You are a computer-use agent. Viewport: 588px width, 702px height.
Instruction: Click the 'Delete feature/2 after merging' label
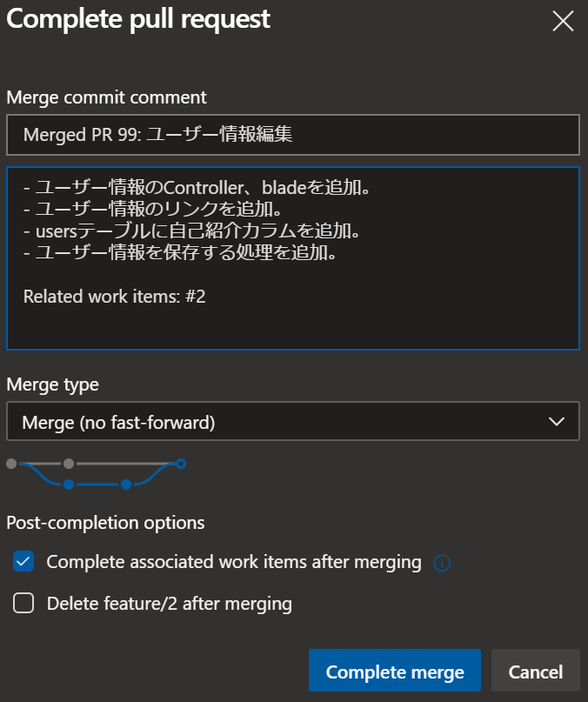(x=170, y=604)
